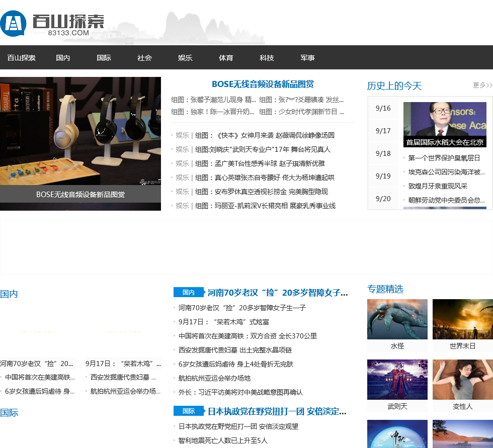Go to 国际 in the navigation bar
The image size is (493, 448).
point(104,58)
